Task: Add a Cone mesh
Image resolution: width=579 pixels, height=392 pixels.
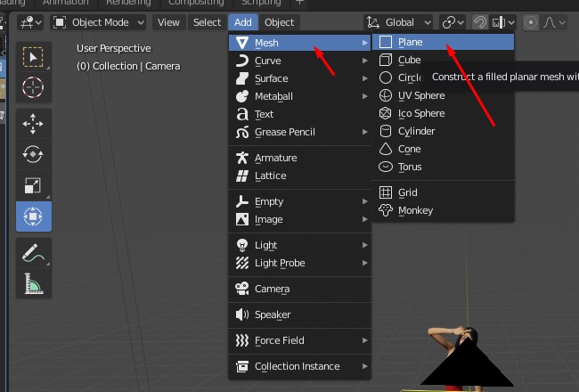Action: [x=443, y=149]
